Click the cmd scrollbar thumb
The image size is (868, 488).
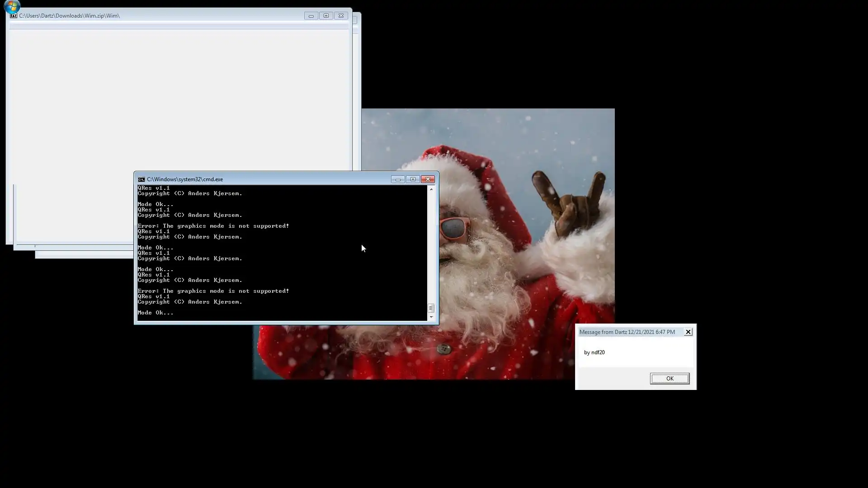click(431, 308)
